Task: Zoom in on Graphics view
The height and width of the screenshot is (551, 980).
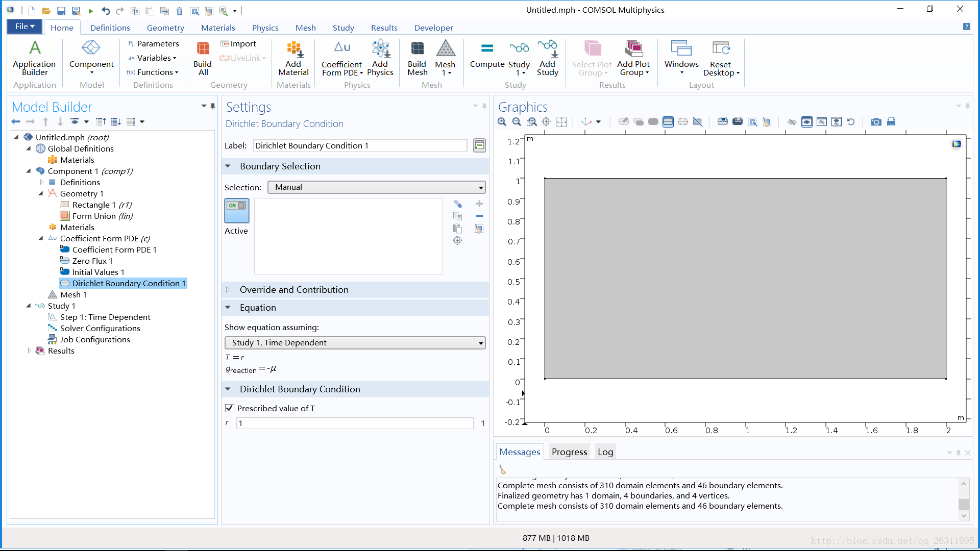Action: point(502,122)
